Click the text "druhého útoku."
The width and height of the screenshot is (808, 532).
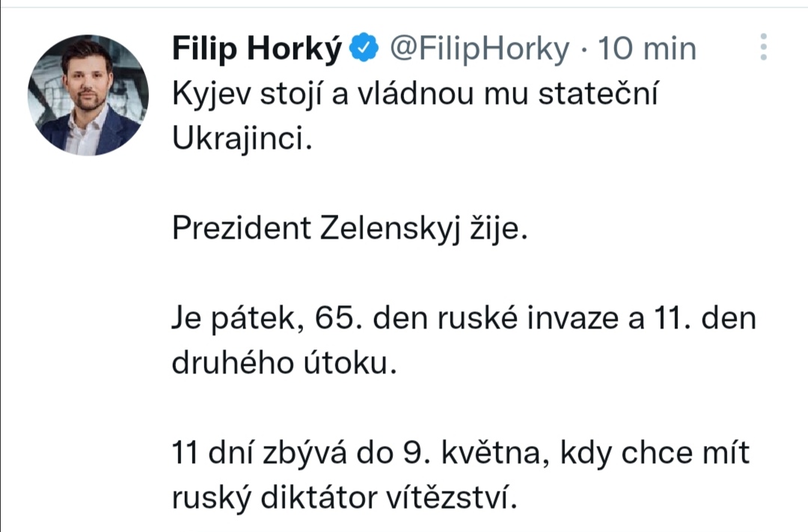click(284, 365)
